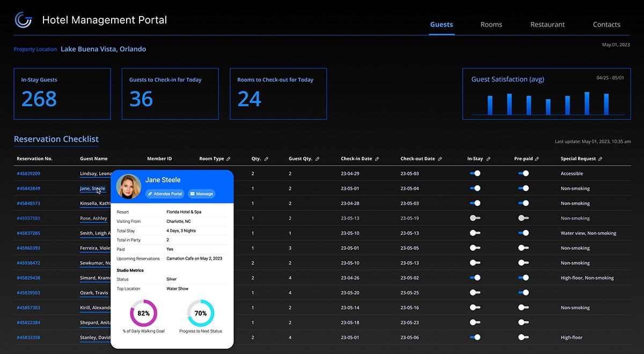
Task: Click edit pencil next to Check-out Date
Action: 440,159
